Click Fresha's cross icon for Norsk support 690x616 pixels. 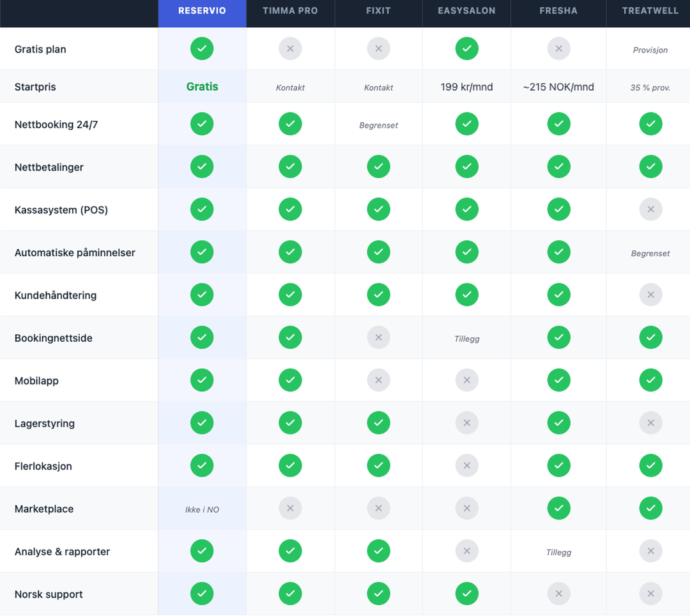(x=559, y=593)
